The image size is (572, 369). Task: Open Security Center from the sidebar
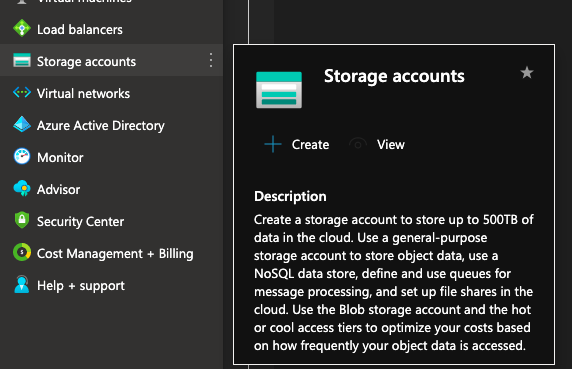112,221
